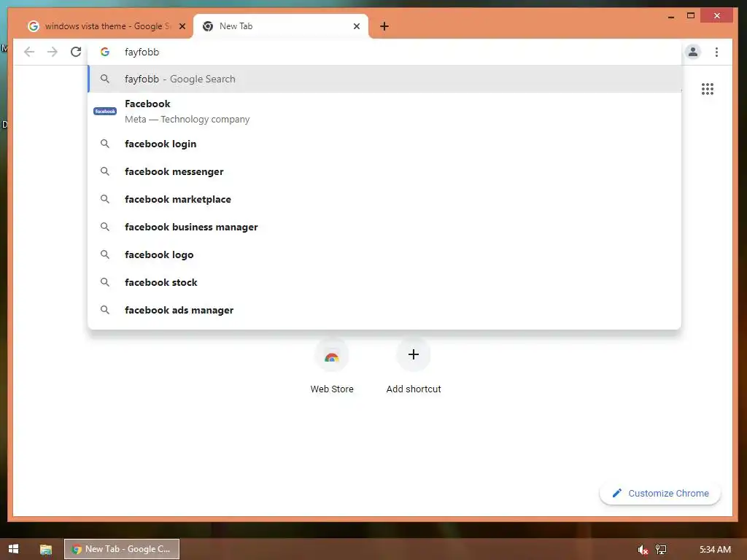Click the Facebook logo thumbnail in suggestions

click(x=105, y=111)
